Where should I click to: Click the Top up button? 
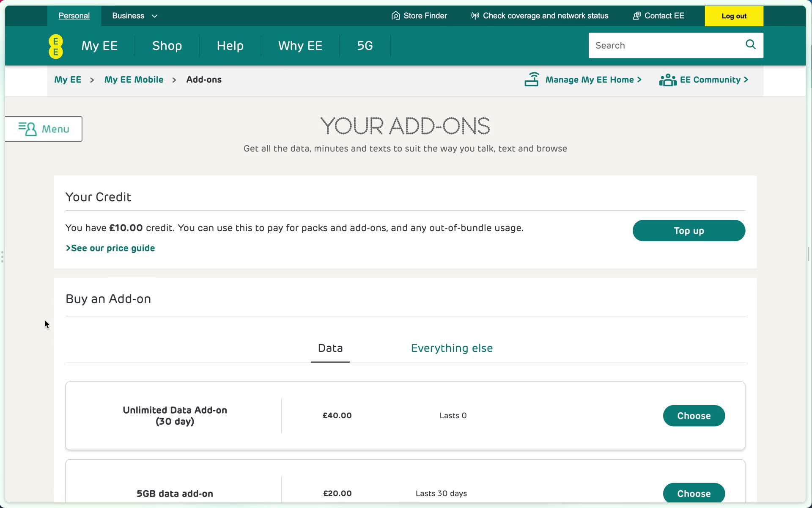point(689,231)
